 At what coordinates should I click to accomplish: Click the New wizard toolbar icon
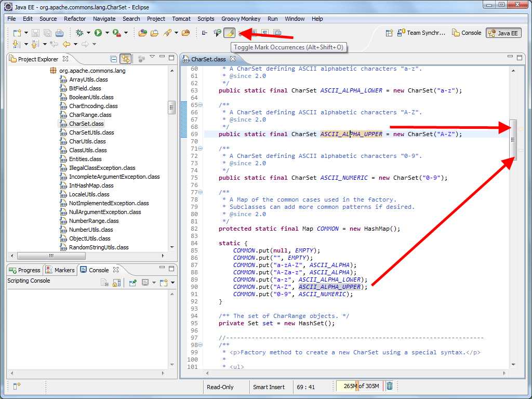pos(17,33)
